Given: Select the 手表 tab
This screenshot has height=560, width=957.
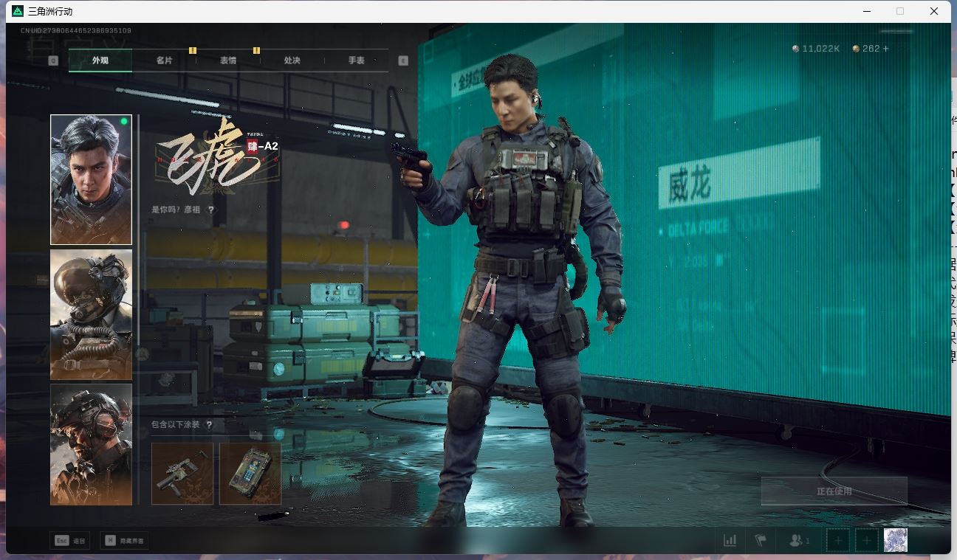Looking at the screenshot, I should coord(356,61).
